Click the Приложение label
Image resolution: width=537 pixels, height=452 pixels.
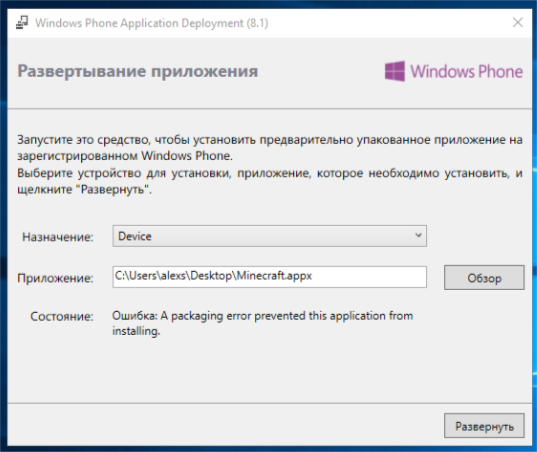(x=55, y=278)
